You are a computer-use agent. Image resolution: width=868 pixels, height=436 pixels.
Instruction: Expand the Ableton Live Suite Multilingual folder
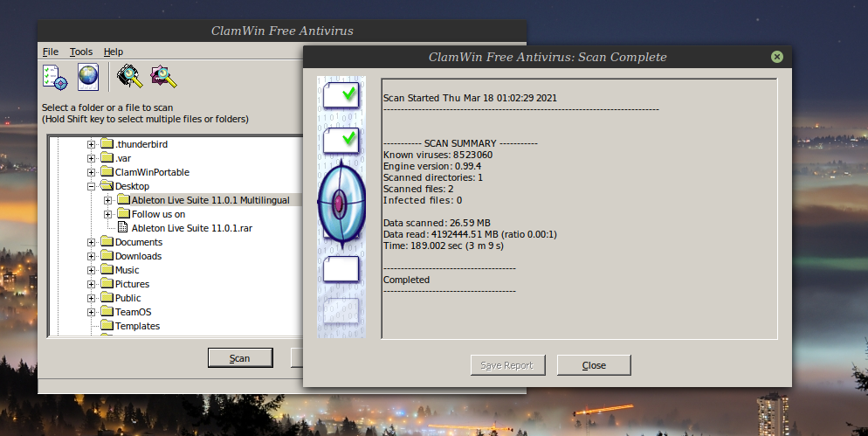pos(107,200)
